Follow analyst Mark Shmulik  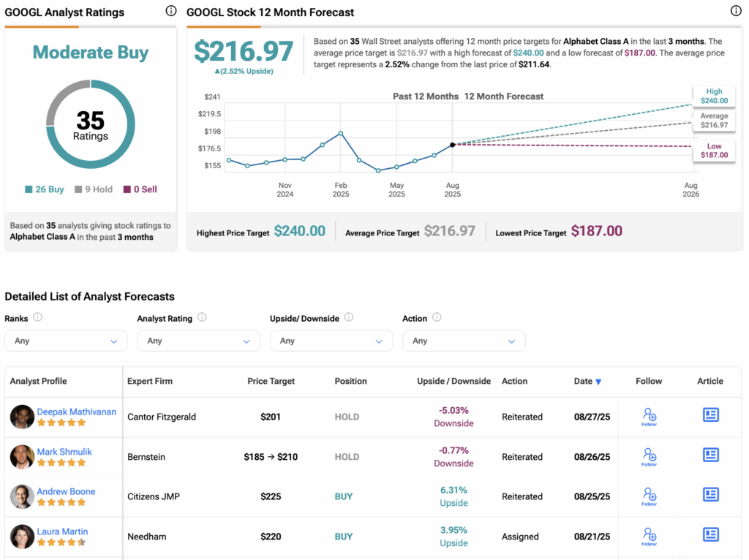tap(649, 457)
